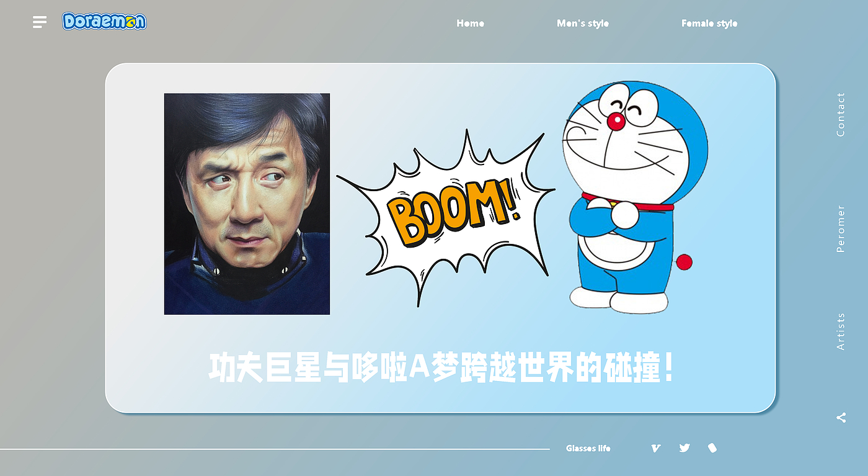
Task: Open the vertical Peromer link
Action: pos(841,228)
